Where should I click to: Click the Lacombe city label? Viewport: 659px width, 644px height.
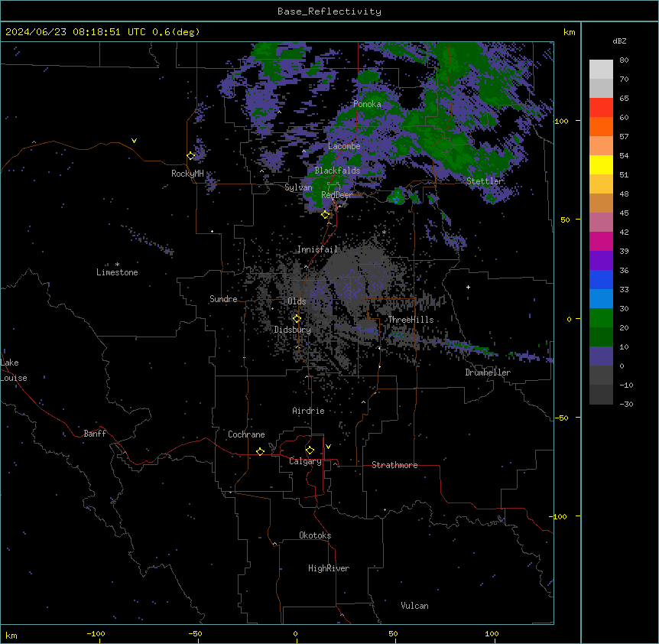pyautogui.click(x=344, y=146)
